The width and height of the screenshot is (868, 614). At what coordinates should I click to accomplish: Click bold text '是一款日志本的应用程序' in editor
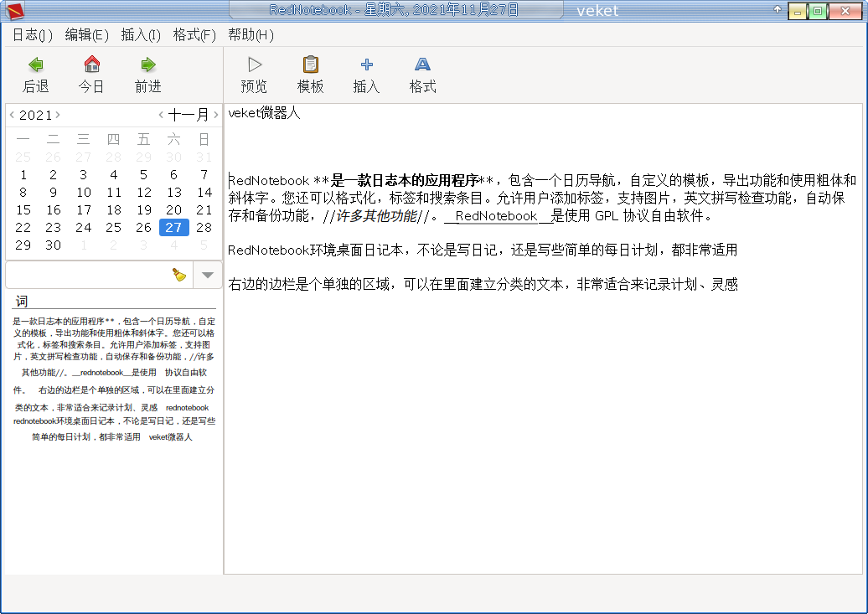click(x=405, y=180)
